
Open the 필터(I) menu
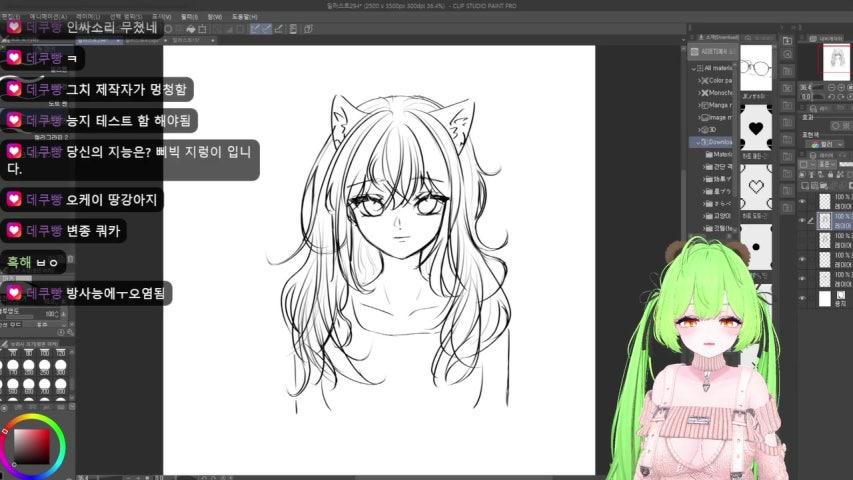(189, 17)
